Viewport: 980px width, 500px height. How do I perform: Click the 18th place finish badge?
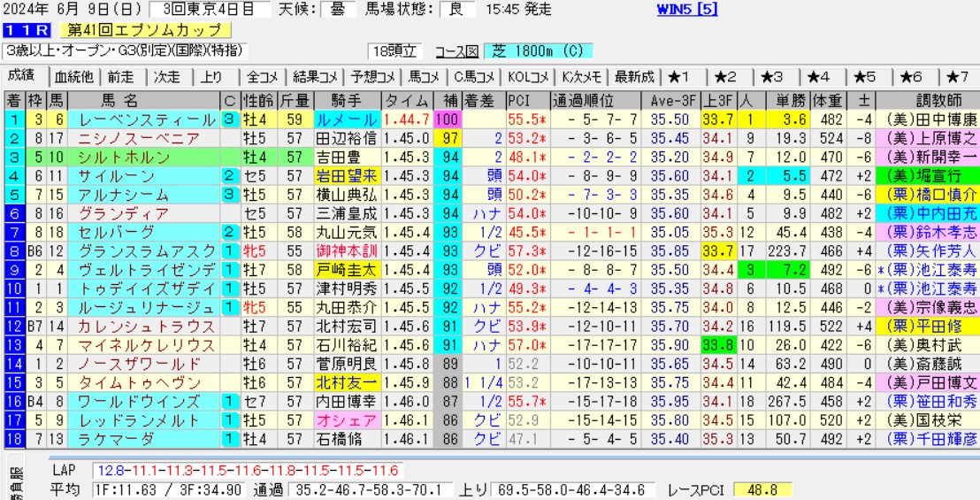tap(13, 438)
